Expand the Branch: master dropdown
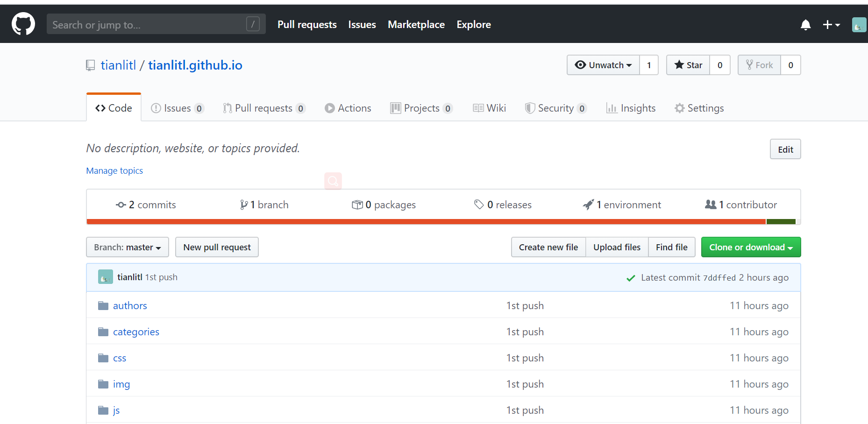Image resolution: width=868 pixels, height=424 pixels. coord(128,247)
